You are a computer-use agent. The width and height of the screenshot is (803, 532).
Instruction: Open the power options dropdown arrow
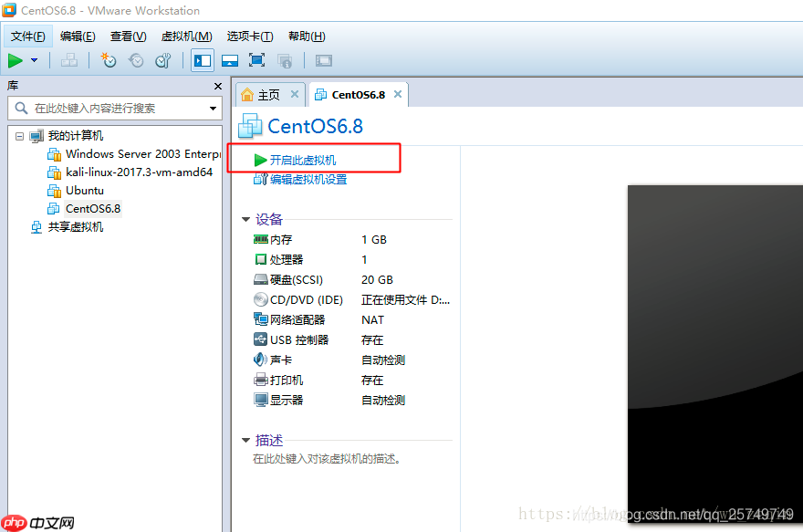tap(35, 60)
